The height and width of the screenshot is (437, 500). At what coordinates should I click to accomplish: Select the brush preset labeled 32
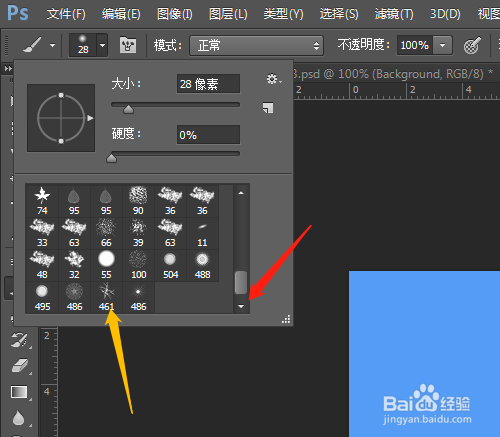click(x=74, y=265)
